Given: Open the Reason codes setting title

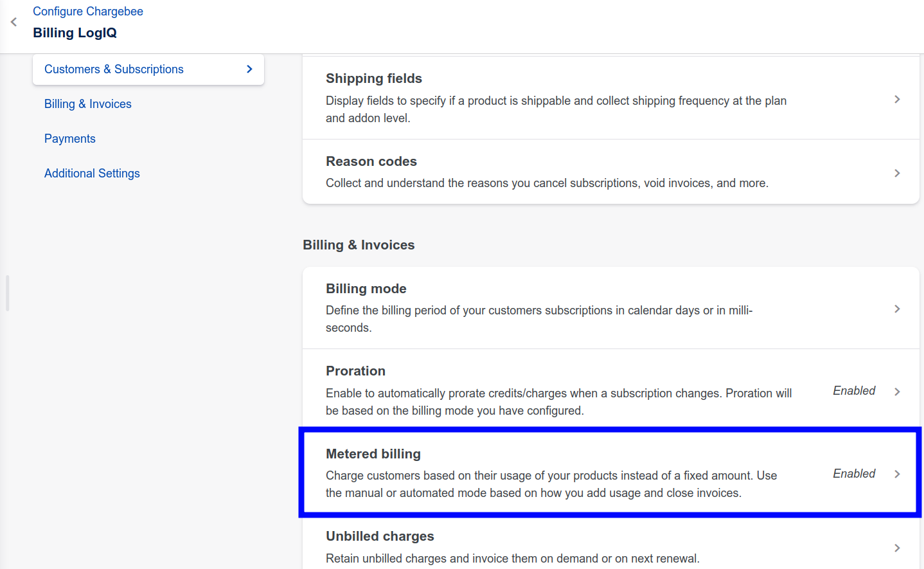Looking at the screenshot, I should [371, 161].
